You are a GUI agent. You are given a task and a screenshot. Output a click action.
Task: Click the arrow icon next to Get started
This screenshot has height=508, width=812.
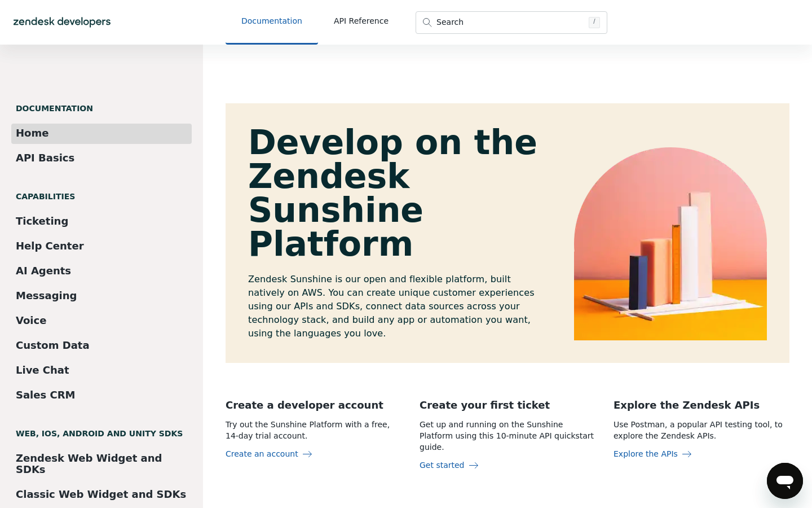(473, 465)
